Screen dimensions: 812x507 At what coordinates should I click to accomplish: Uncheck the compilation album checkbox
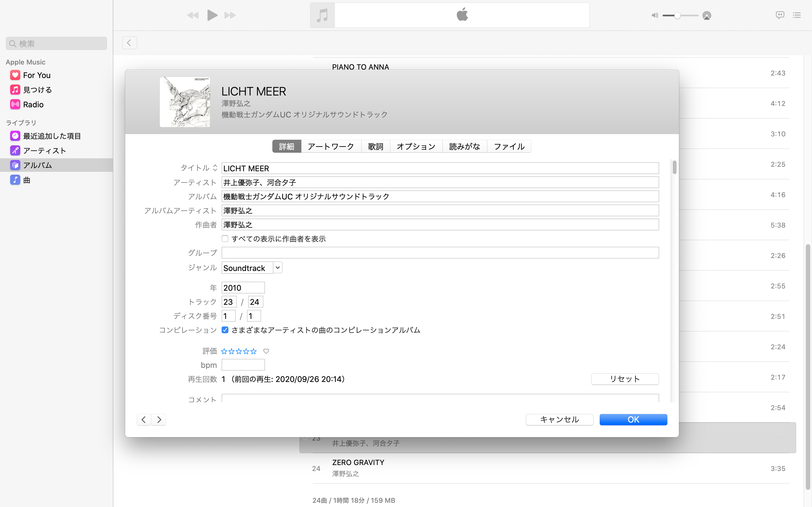click(225, 330)
